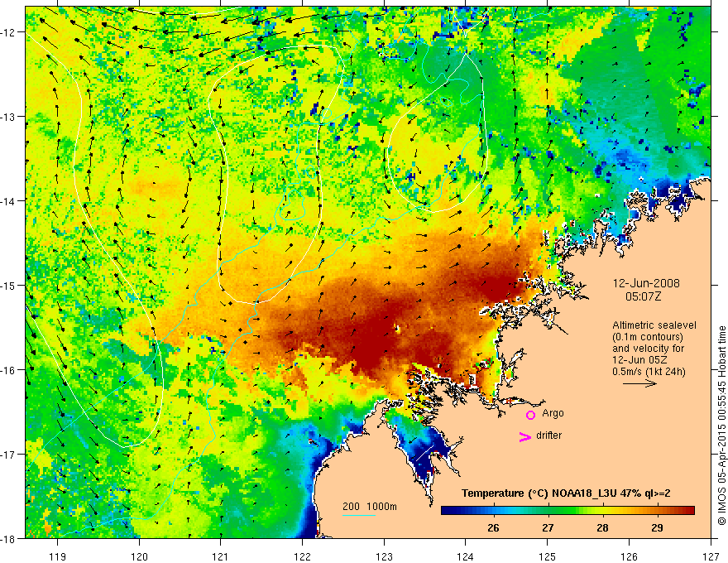The height and width of the screenshot is (563, 728).
Task: Click the latitude axis label '-13'
Action: [x=9, y=117]
